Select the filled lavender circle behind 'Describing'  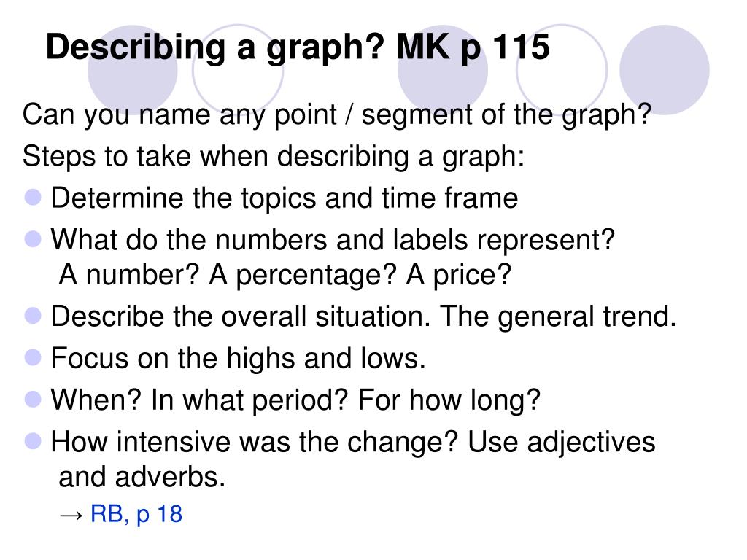coord(133,70)
